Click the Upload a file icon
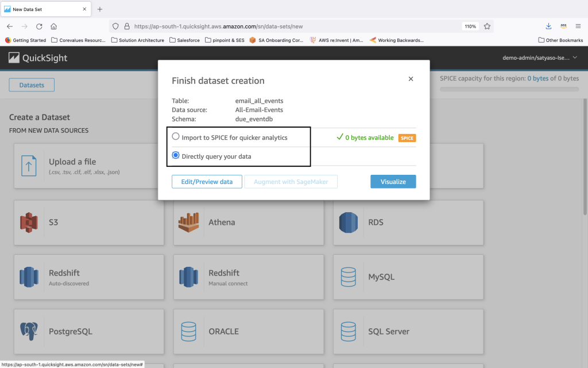This screenshot has width=588, height=368. click(29, 166)
